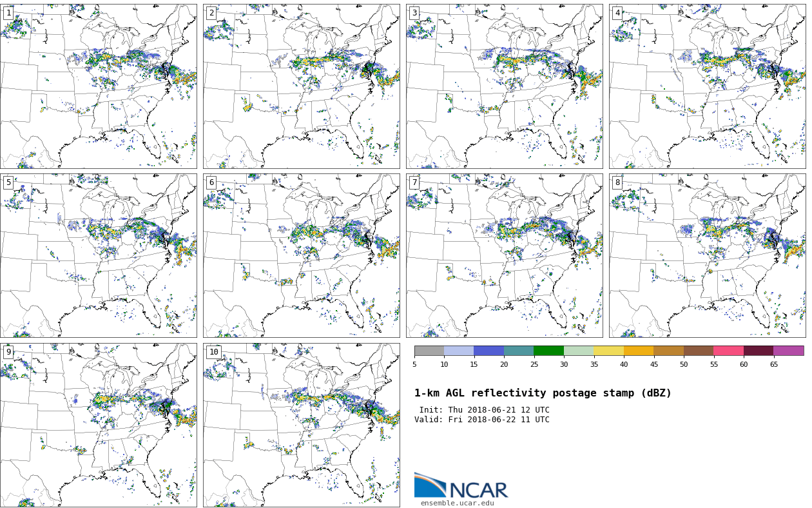The width and height of the screenshot is (812, 508).
Task: Choose ensemble member 4 reflectivity map
Action: click(x=707, y=86)
